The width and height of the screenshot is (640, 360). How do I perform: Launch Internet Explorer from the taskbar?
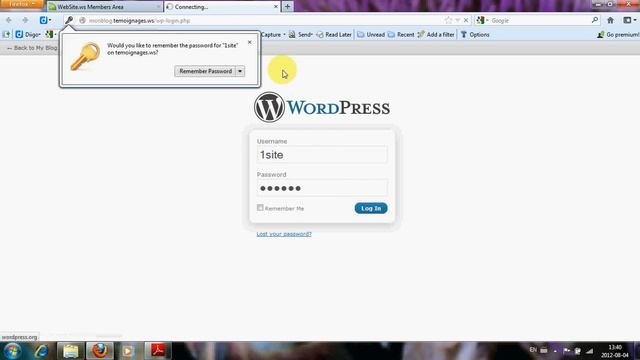[x=41, y=351]
